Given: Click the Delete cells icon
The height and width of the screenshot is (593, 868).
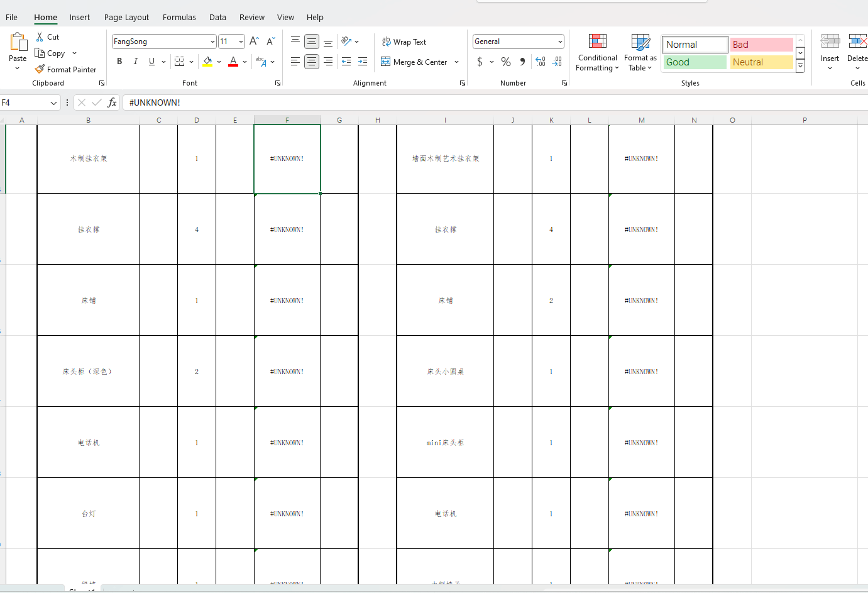Looking at the screenshot, I should tap(857, 42).
